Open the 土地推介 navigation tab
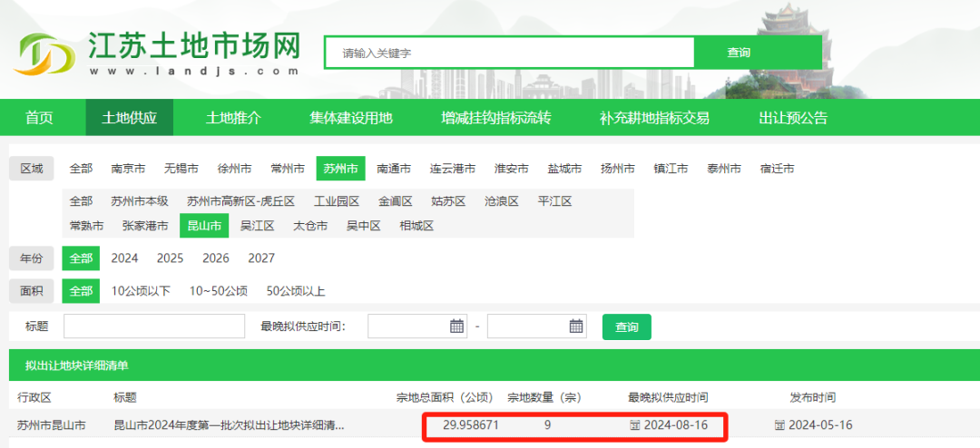Image resolution: width=980 pixels, height=448 pixels. click(233, 118)
